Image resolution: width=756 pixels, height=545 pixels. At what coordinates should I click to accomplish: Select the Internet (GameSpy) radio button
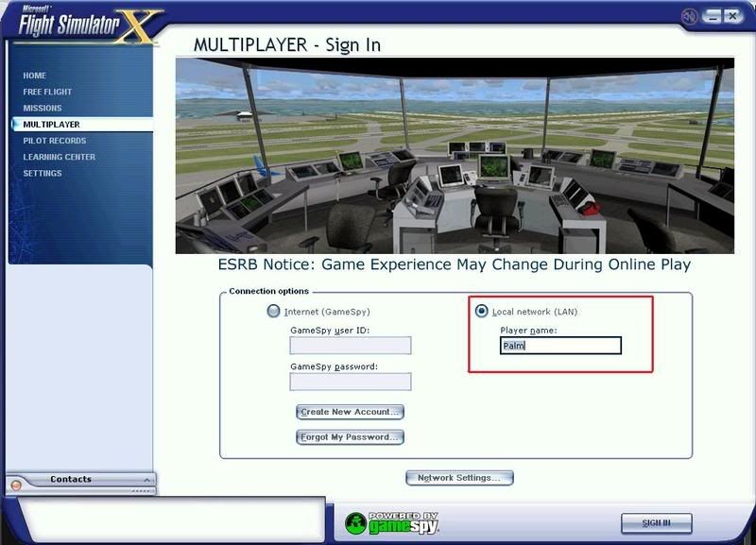[273, 311]
